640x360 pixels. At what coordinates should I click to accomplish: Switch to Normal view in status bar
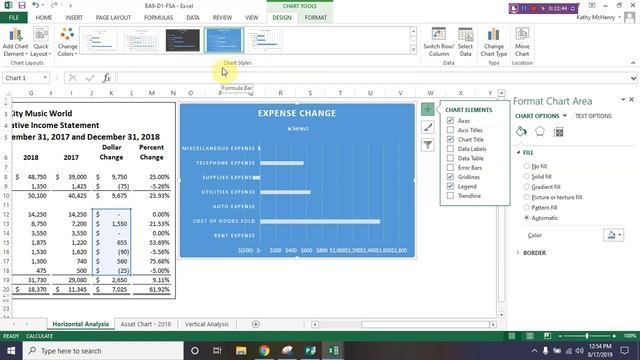click(x=511, y=336)
